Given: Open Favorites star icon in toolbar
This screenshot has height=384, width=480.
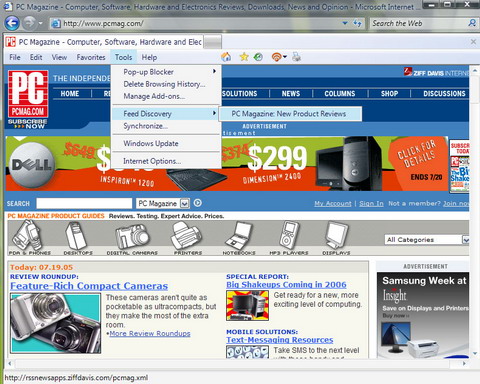Looking at the screenshot, I should [244, 57].
